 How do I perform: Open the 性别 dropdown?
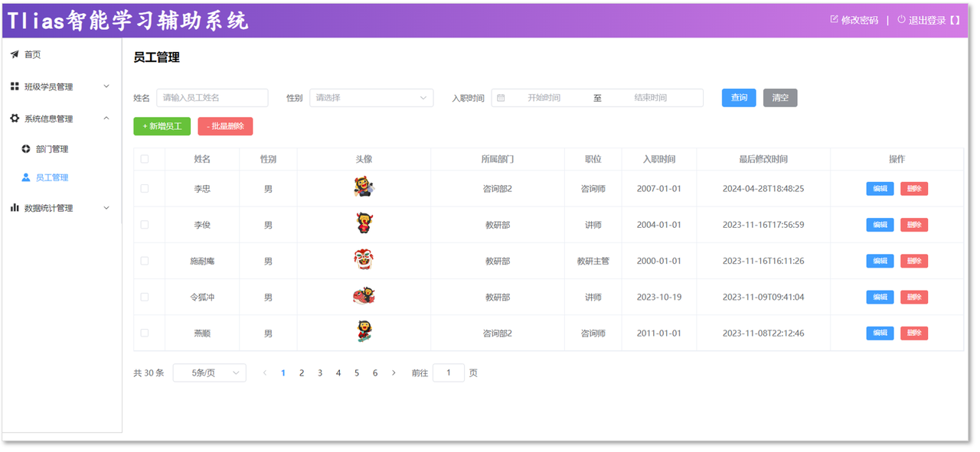371,98
